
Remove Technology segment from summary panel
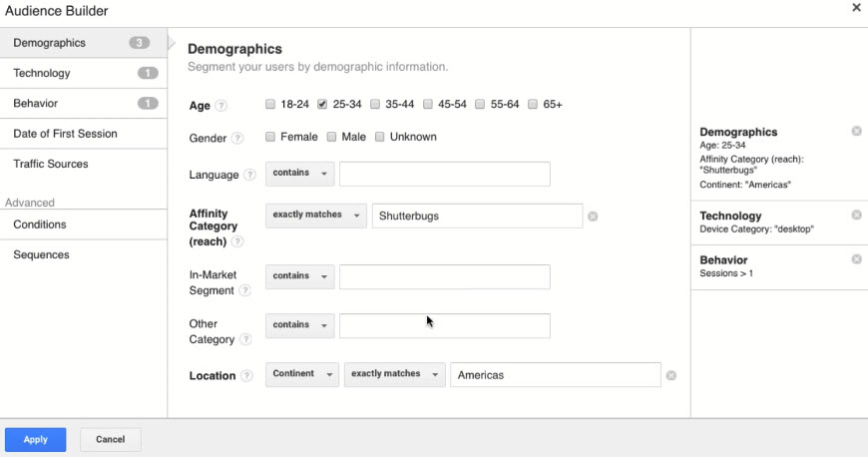click(856, 216)
